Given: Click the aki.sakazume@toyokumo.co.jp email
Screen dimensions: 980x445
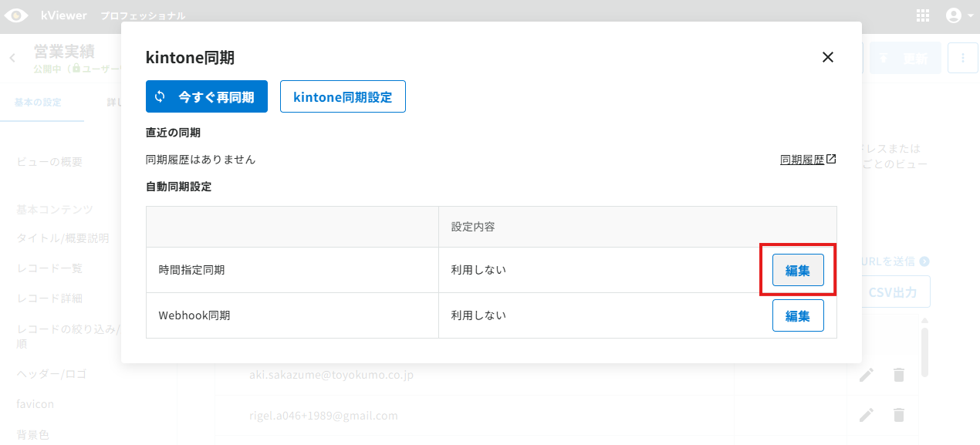Looking at the screenshot, I should click(x=331, y=375).
